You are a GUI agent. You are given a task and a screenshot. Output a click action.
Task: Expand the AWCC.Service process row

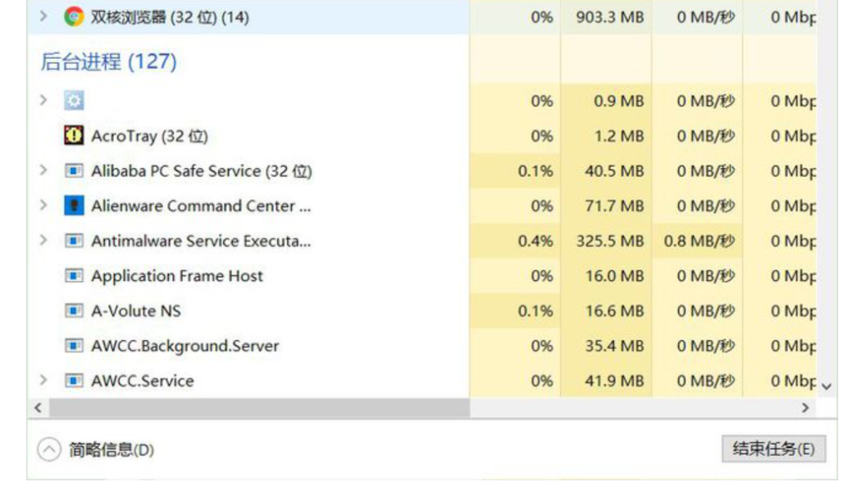43,380
